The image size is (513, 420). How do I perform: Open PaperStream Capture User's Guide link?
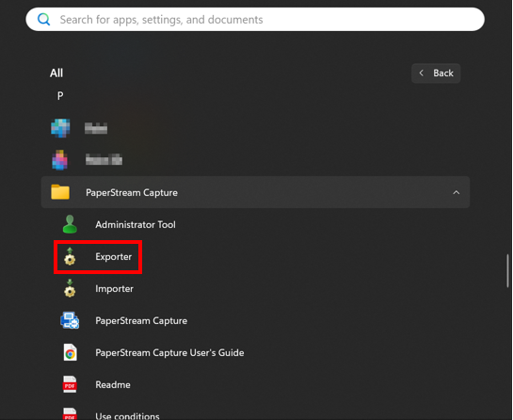pyautogui.click(x=169, y=352)
